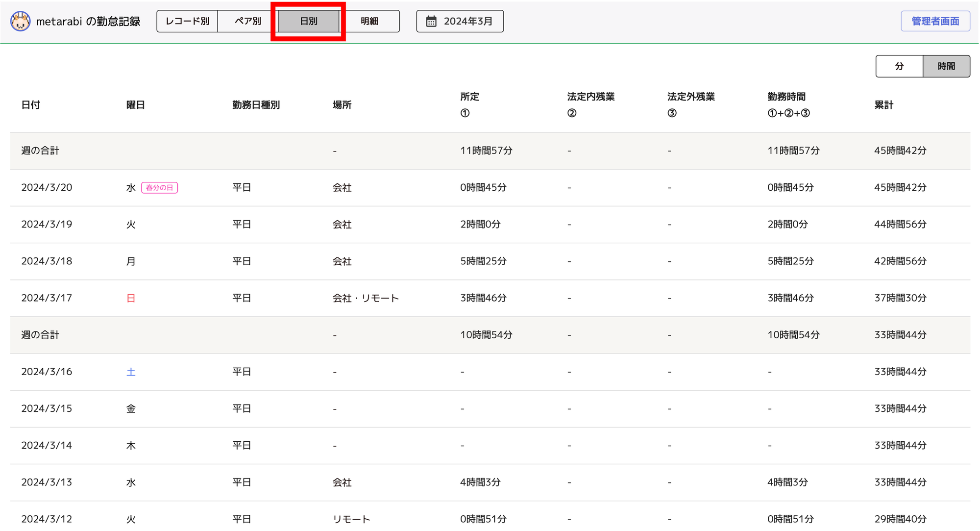This screenshot has width=980, height=531.
Task: Click the calendar icon beside 2024年3月
Action: [431, 21]
